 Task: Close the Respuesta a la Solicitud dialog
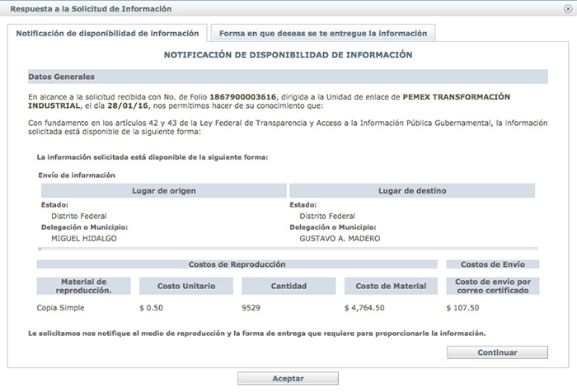(x=566, y=9)
